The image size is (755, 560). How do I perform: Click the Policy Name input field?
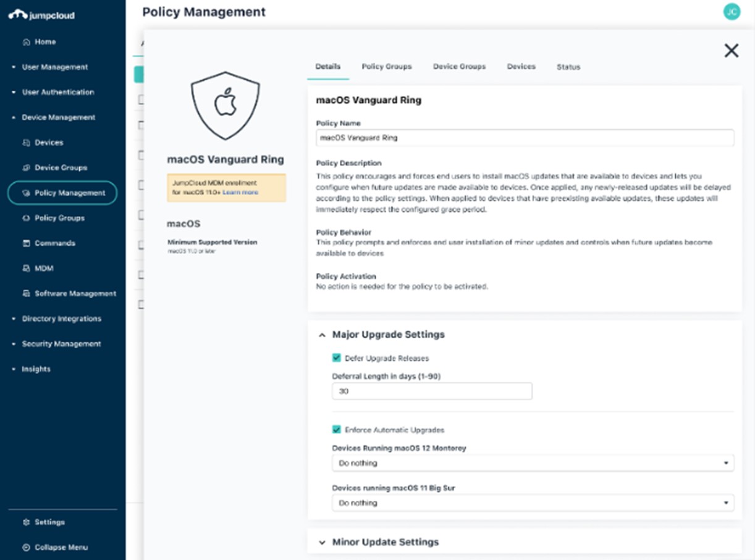pos(525,138)
